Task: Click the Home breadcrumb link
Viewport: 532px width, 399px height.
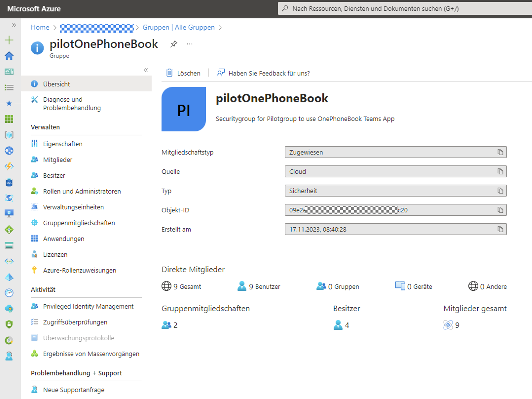Action: [40, 27]
